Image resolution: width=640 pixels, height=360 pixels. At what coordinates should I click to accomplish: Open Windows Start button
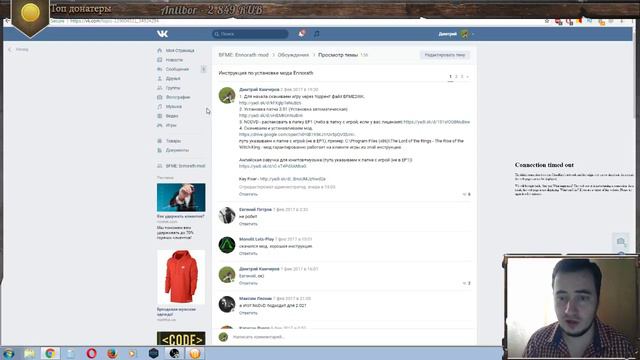coord(9,353)
